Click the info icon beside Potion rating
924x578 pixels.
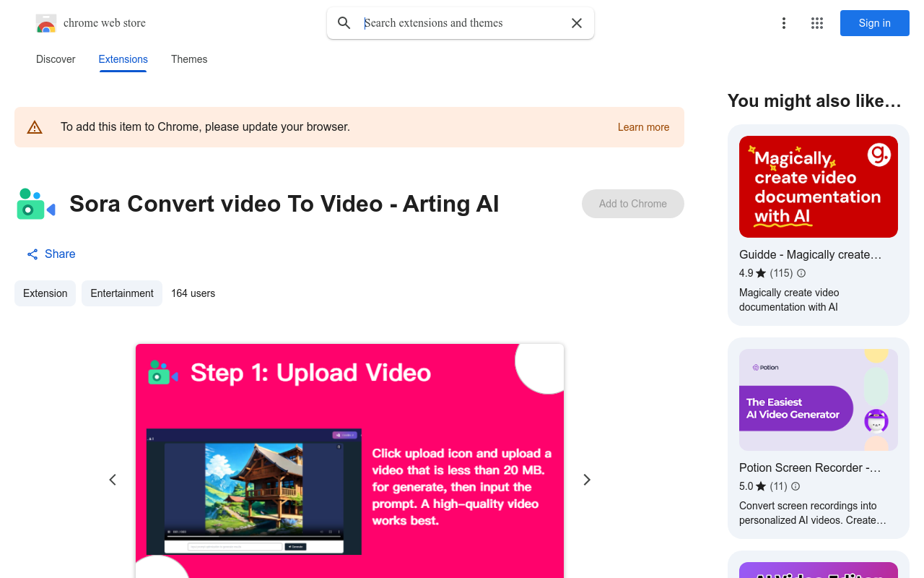click(x=796, y=486)
